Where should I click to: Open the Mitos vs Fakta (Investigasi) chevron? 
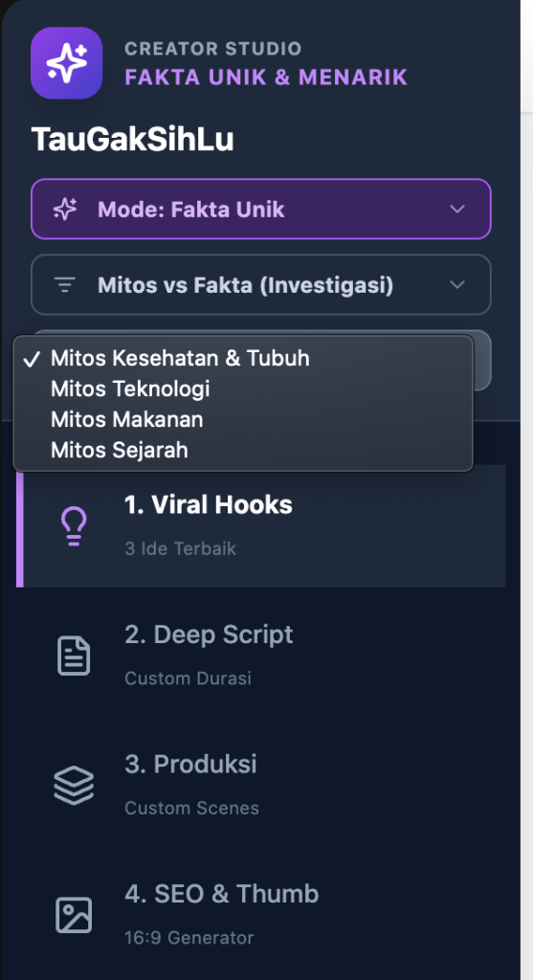click(457, 285)
